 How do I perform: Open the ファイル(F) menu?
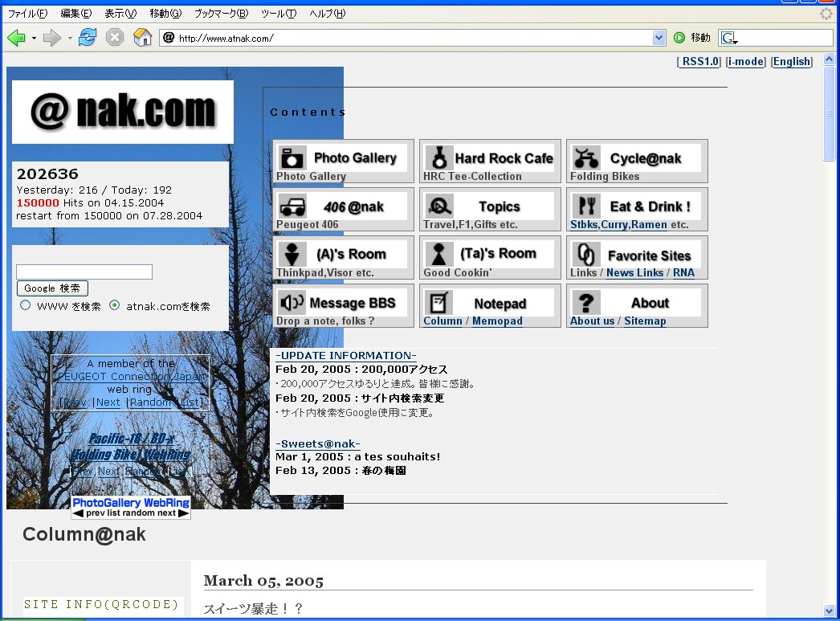tap(28, 14)
